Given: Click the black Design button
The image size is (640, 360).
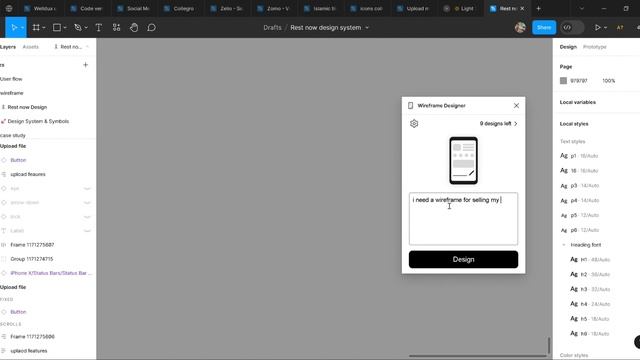Looking at the screenshot, I should coord(463,259).
